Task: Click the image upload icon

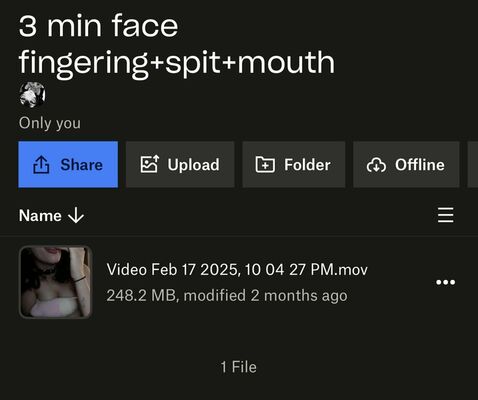Action: pos(150,164)
